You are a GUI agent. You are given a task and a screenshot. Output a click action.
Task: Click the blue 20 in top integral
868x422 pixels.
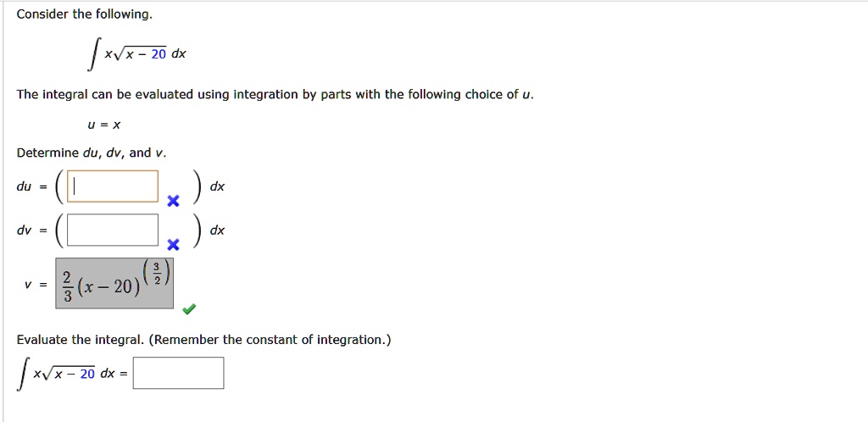(159, 54)
